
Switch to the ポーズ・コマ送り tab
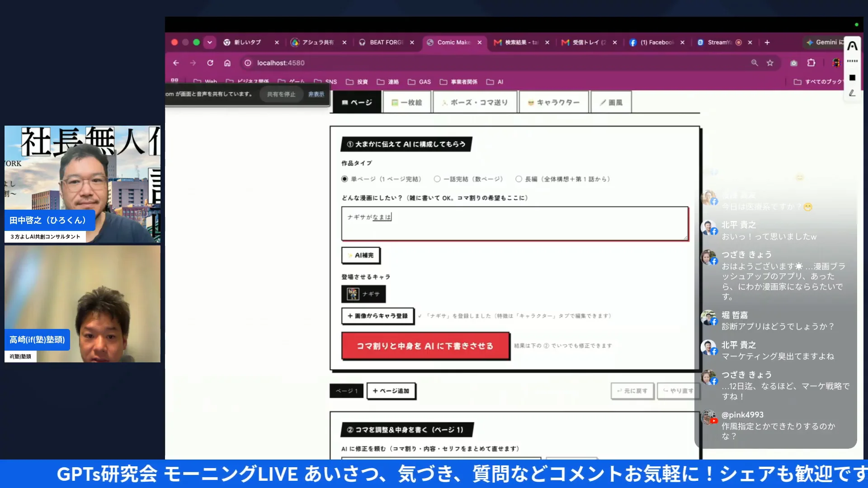tap(475, 103)
